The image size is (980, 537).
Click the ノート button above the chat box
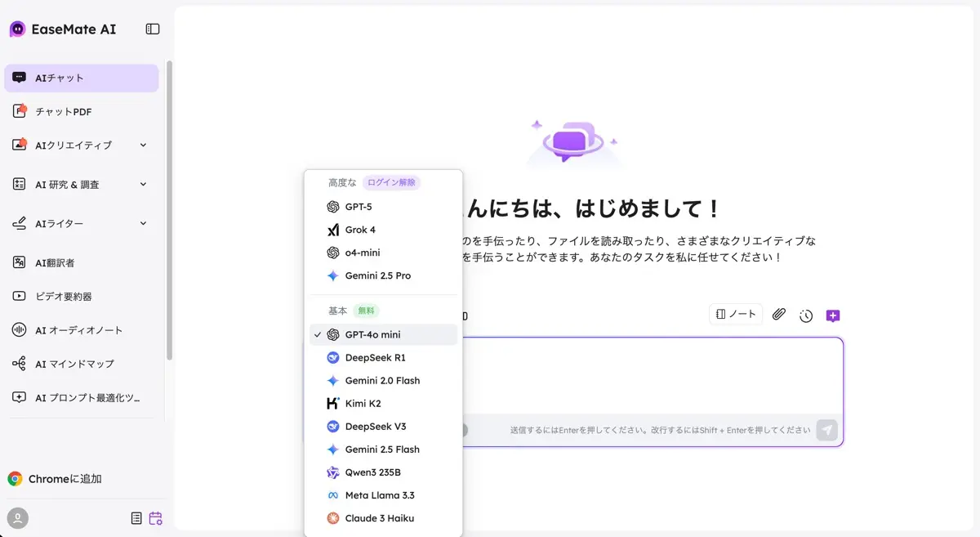point(735,314)
